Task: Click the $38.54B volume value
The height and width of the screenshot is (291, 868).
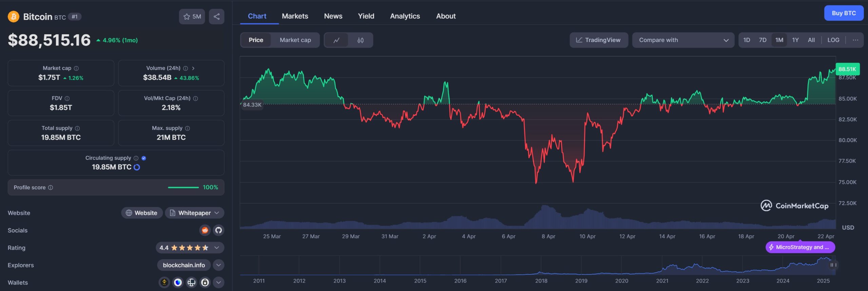Action: [157, 78]
